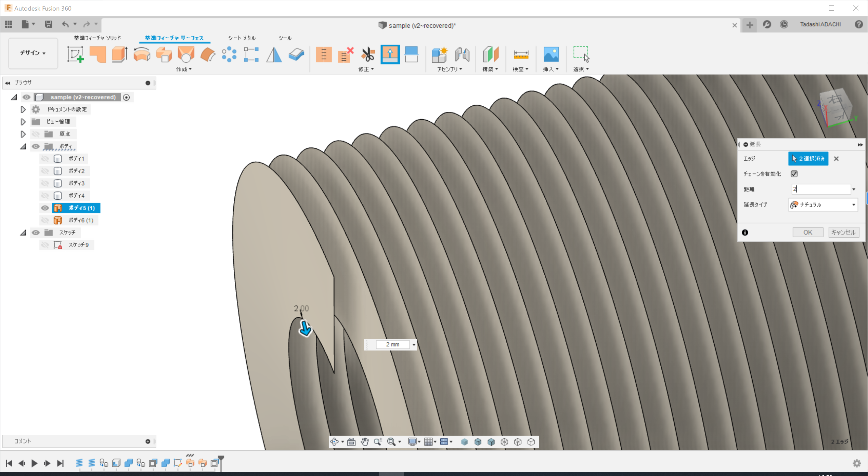The height and width of the screenshot is (476, 868).
Task: Open the 2 mm value dropdown arrow
Action: click(414, 345)
